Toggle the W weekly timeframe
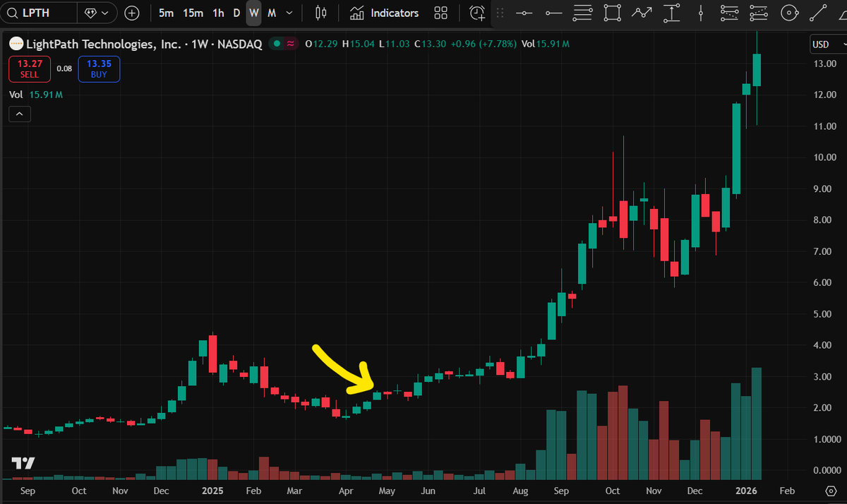This screenshot has width=847, height=504. coord(254,13)
